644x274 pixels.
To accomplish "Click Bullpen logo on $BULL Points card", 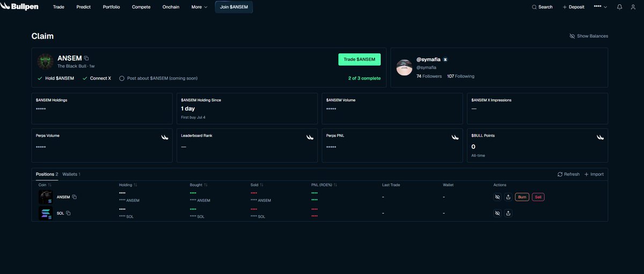I will tap(601, 137).
